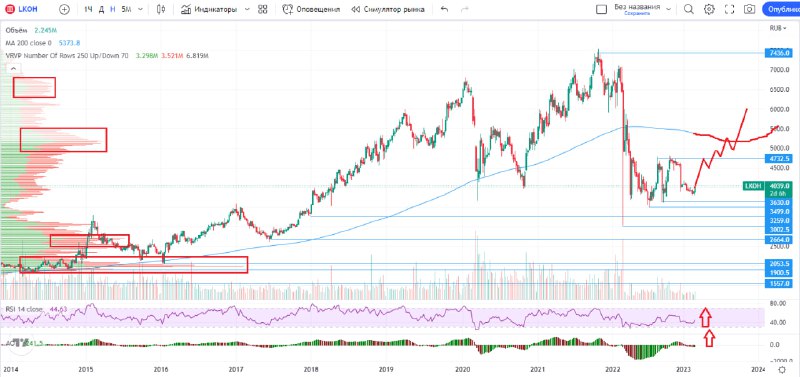Click the 2020 label on time axis
The height and width of the screenshot is (377, 800).
pyautogui.click(x=462, y=368)
